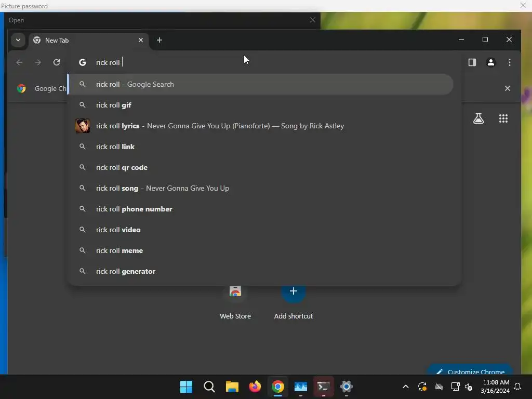Minimize the Chrome window
The height and width of the screenshot is (399, 532).
[461, 39]
